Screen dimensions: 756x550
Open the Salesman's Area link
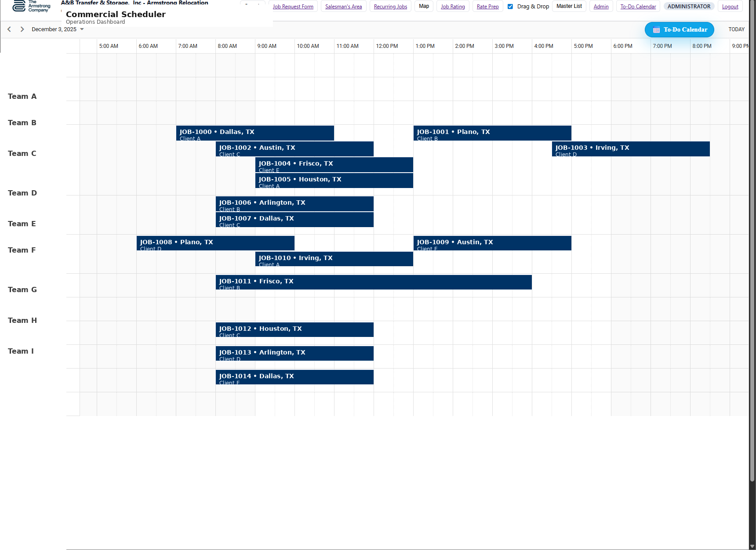coord(343,6)
